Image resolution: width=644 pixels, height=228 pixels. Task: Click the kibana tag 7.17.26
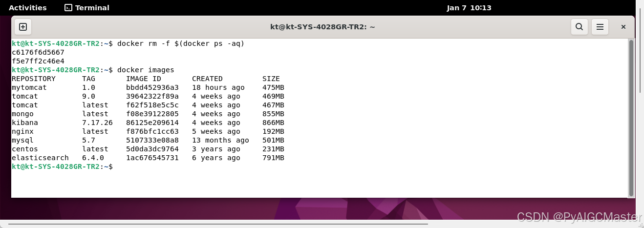pos(97,123)
